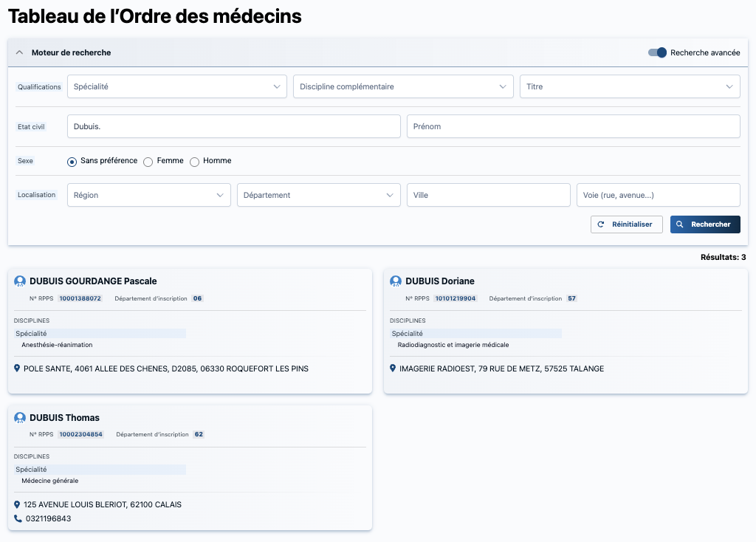This screenshot has width=756, height=542.
Task: Open the Département dropdown
Action: click(319, 195)
